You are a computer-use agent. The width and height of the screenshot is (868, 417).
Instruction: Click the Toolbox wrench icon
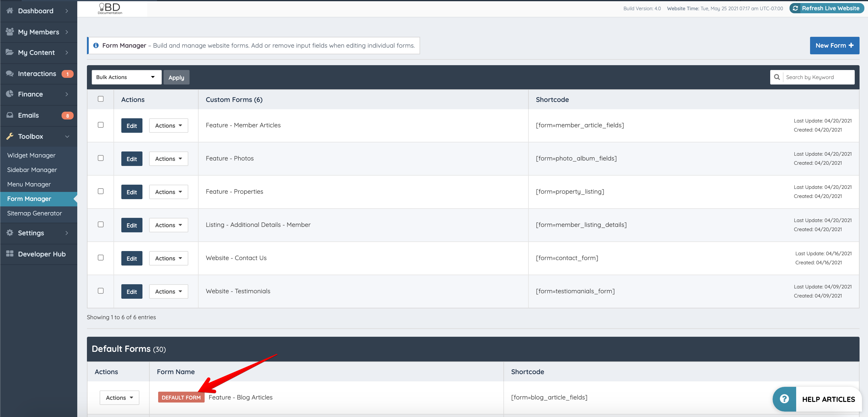(10, 136)
